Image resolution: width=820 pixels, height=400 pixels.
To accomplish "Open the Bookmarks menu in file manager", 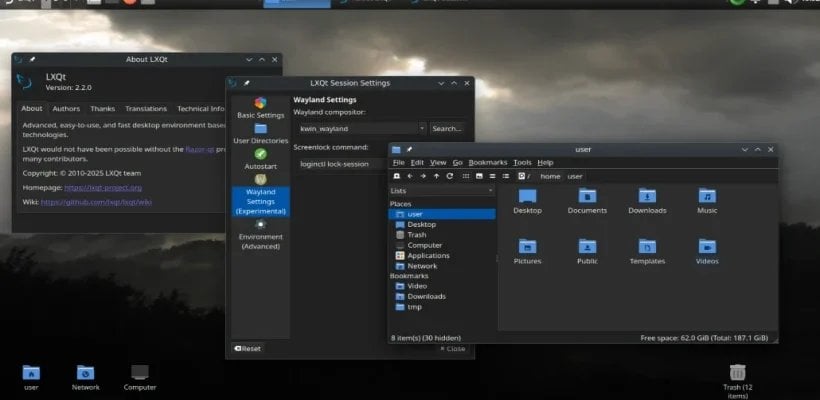I will click(x=487, y=163).
